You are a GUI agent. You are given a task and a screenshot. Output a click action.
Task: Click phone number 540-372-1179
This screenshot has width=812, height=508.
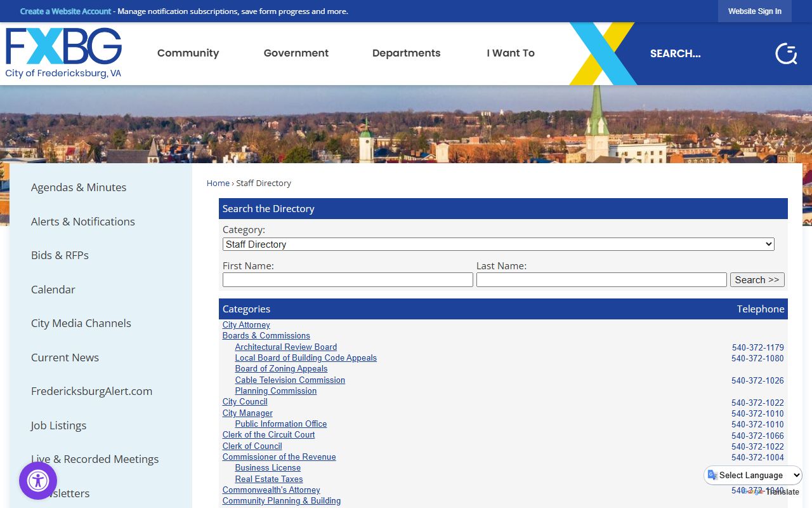point(758,348)
